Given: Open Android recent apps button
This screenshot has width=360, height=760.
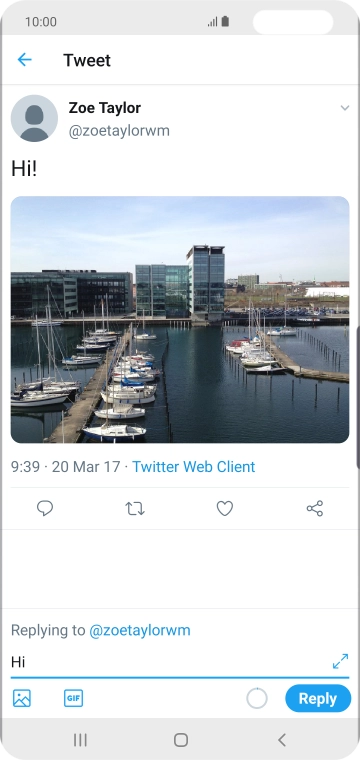Looking at the screenshot, I should tap(80, 740).
